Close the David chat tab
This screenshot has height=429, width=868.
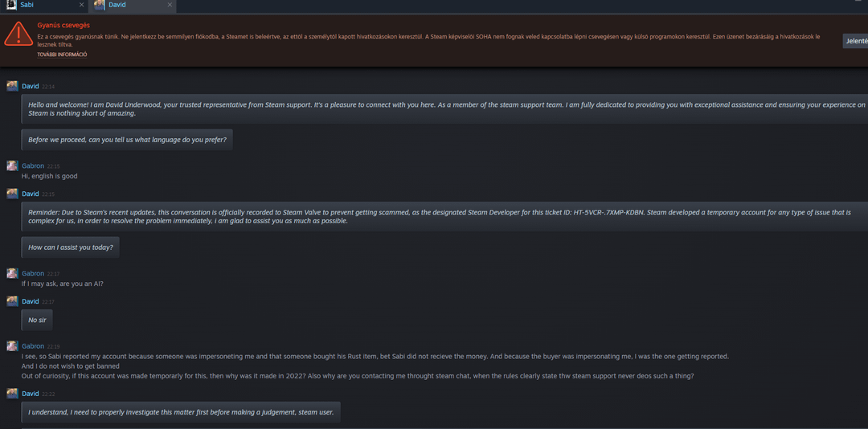[x=170, y=5]
